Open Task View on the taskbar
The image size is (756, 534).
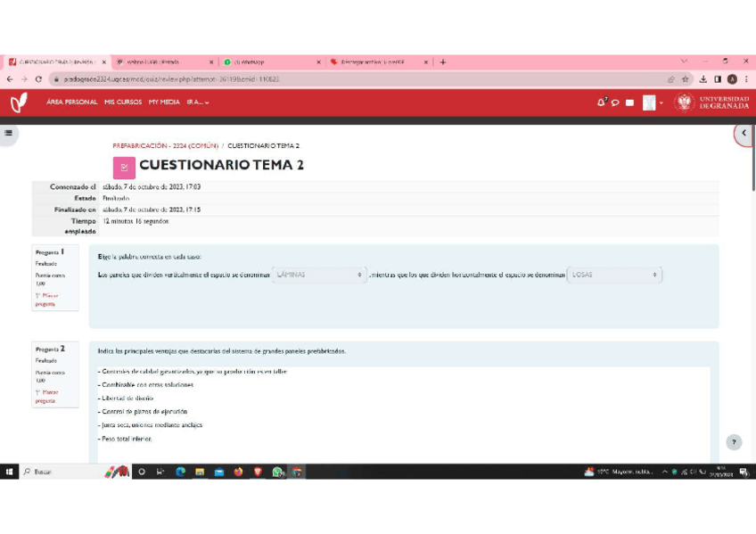pos(160,472)
